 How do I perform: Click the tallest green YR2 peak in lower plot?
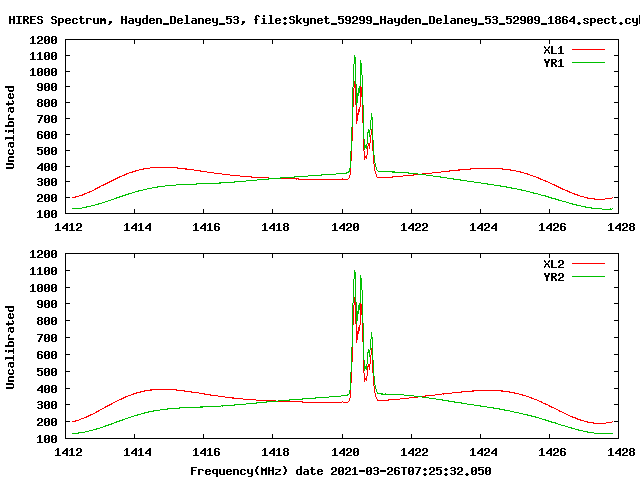tap(354, 271)
